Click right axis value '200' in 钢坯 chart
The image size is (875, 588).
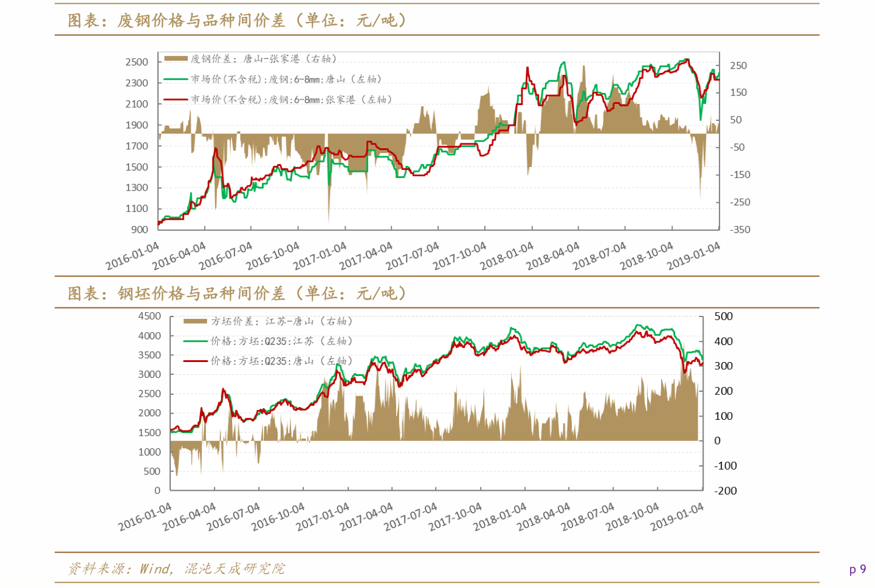724,391
